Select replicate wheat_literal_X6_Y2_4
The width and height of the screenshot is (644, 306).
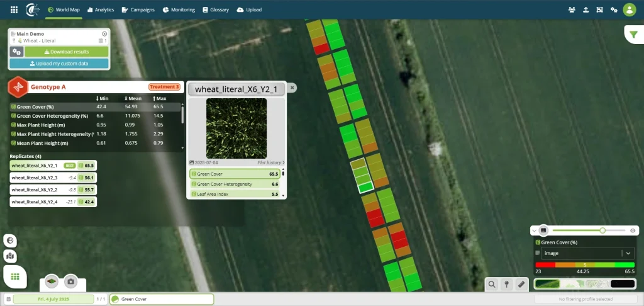53,202
